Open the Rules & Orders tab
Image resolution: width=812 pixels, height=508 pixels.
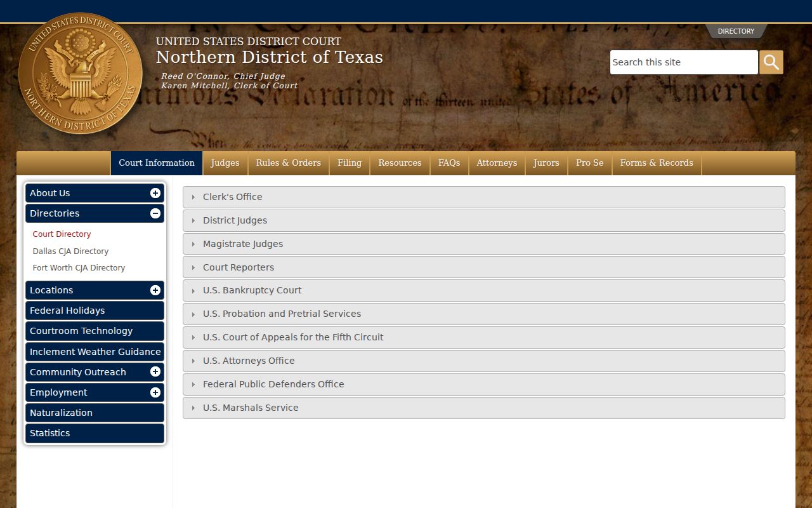[289, 163]
